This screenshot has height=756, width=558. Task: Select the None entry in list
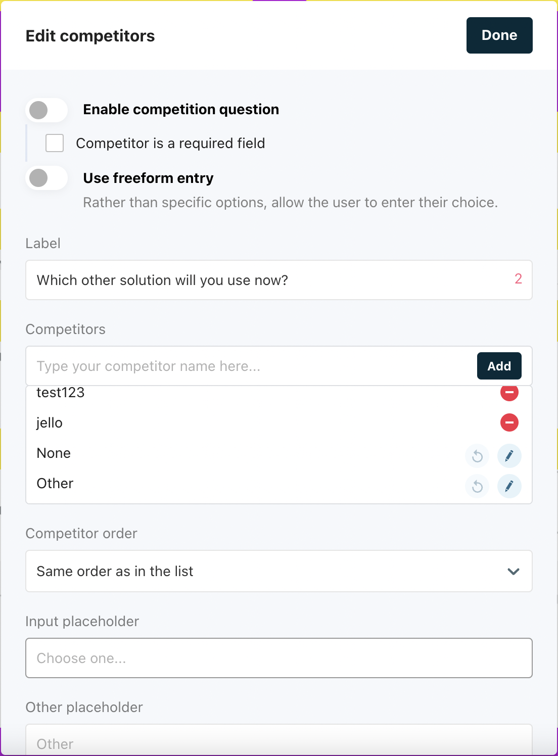(54, 453)
